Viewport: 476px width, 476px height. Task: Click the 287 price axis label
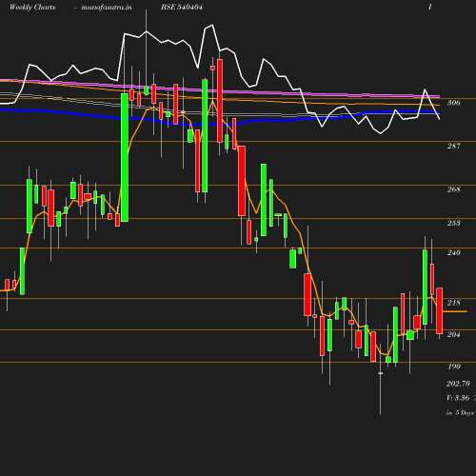pos(453,146)
